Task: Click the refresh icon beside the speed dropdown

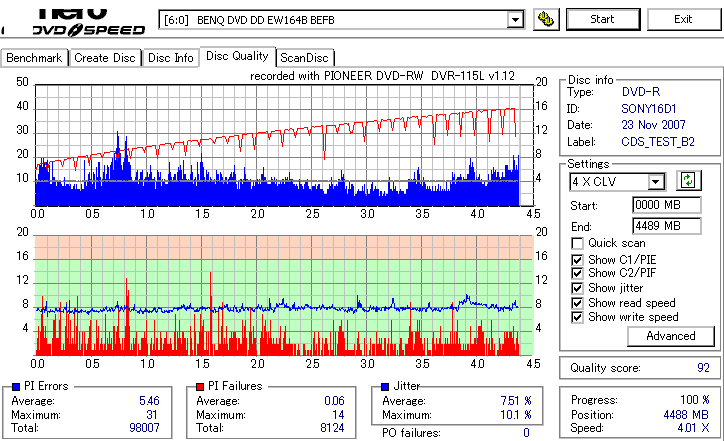Action: click(x=688, y=180)
